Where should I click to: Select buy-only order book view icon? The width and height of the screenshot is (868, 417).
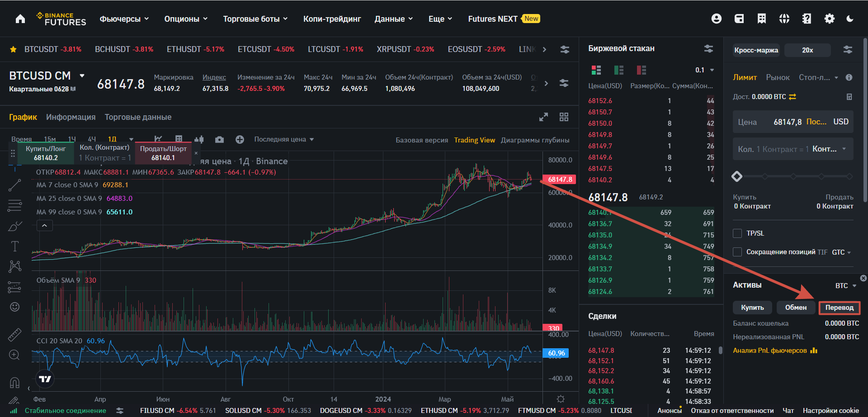tap(619, 70)
